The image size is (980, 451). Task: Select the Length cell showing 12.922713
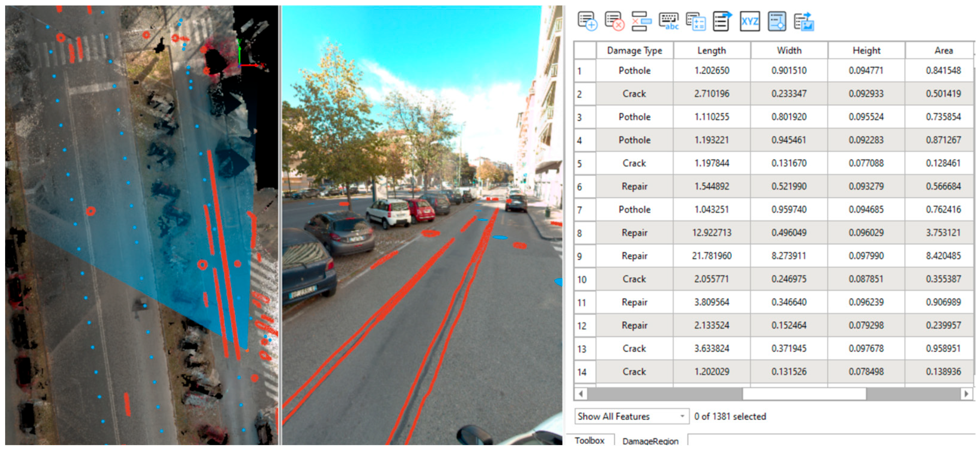pyautogui.click(x=711, y=233)
